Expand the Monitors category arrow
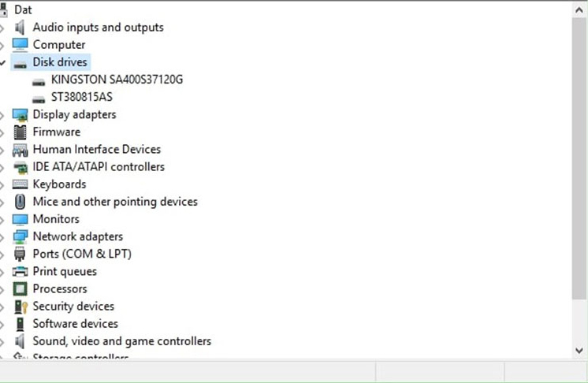The image size is (588, 383). (2, 219)
